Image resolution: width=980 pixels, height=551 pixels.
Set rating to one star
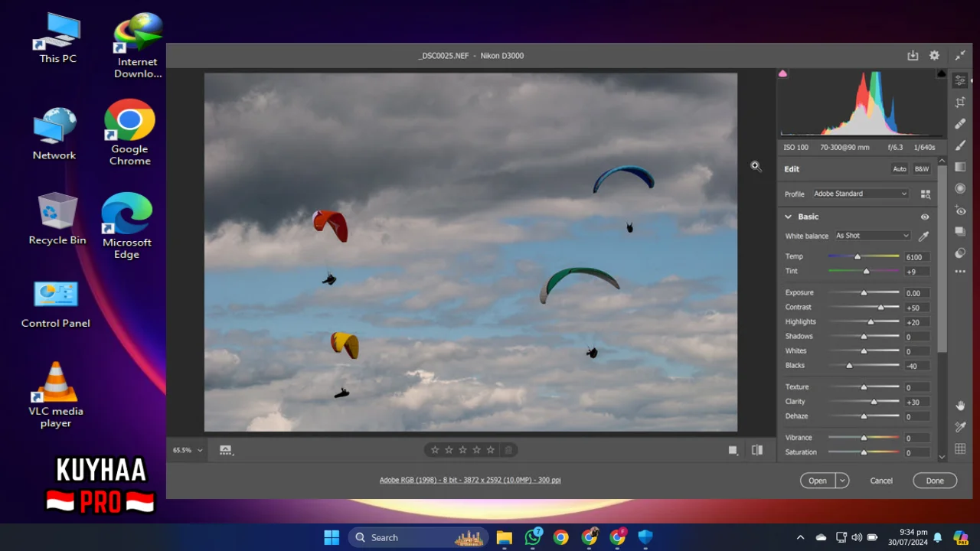(435, 450)
